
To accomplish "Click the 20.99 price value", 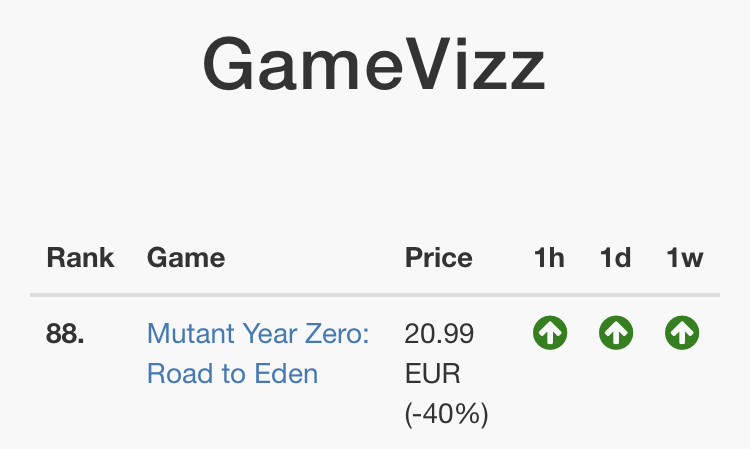I will click(439, 333).
